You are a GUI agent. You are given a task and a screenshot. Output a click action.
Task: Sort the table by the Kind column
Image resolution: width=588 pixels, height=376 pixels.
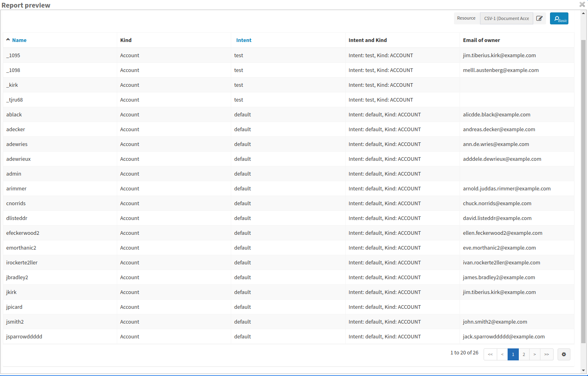pos(126,40)
